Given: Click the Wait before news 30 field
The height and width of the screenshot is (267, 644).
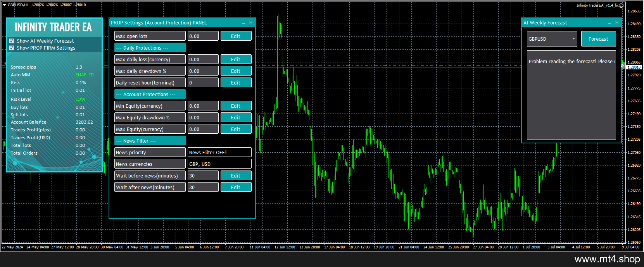Looking at the screenshot, I should pyautogui.click(x=203, y=176).
